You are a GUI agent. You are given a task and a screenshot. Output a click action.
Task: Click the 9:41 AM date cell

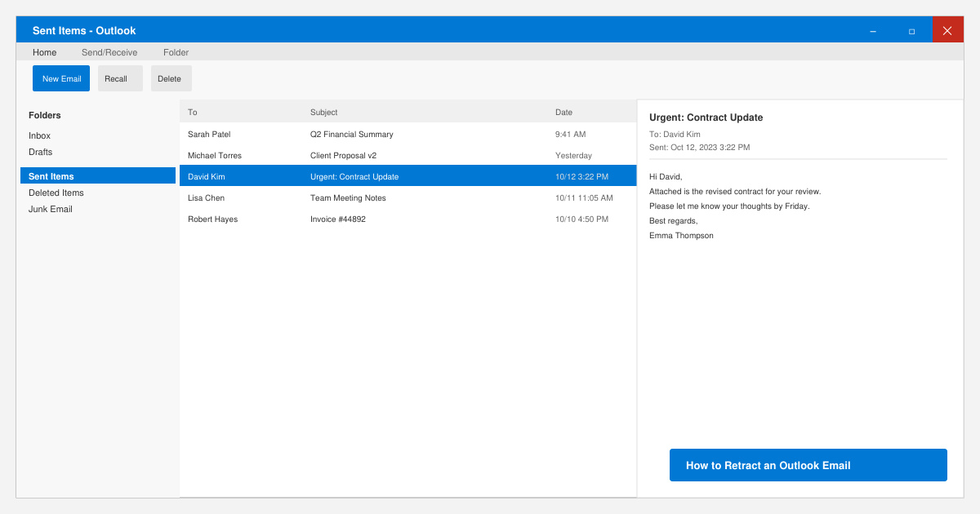click(570, 134)
